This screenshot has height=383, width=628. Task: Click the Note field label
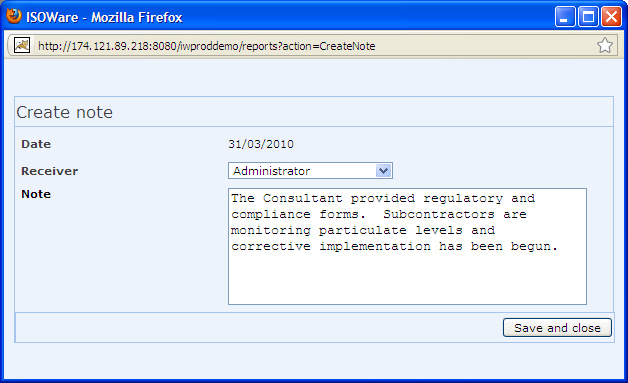click(36, 194)
